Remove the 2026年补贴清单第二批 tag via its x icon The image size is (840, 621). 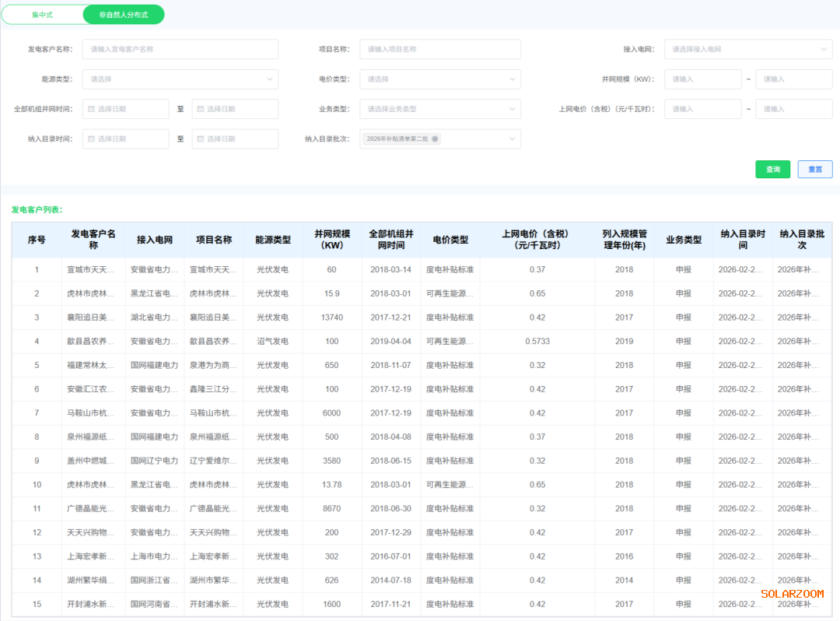point(435,139)
